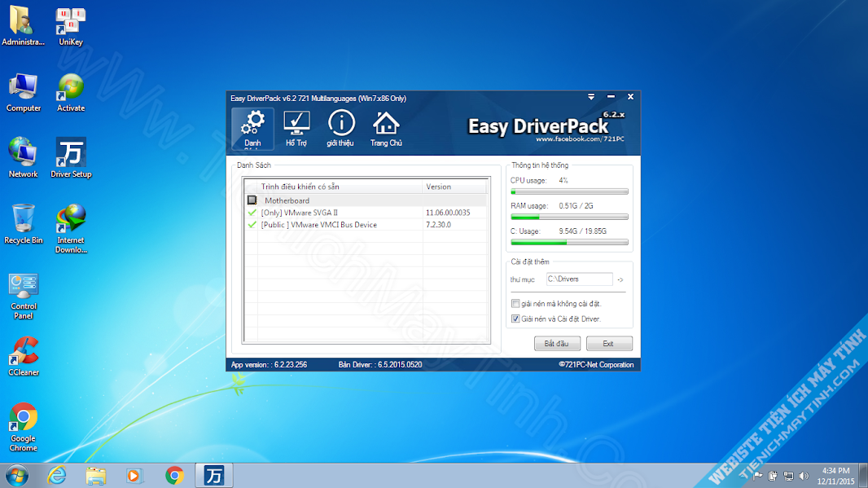Go to Trang Chủ home page

tap(386, 129)
